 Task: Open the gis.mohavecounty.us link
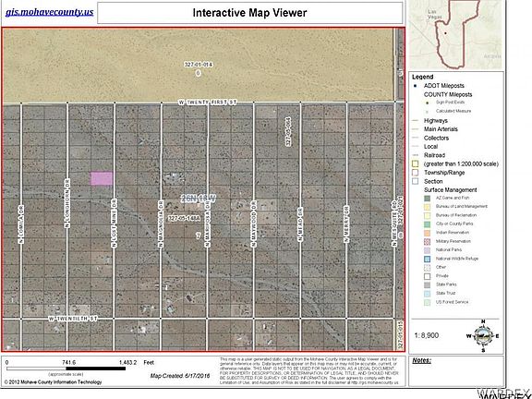click(49, 12)
